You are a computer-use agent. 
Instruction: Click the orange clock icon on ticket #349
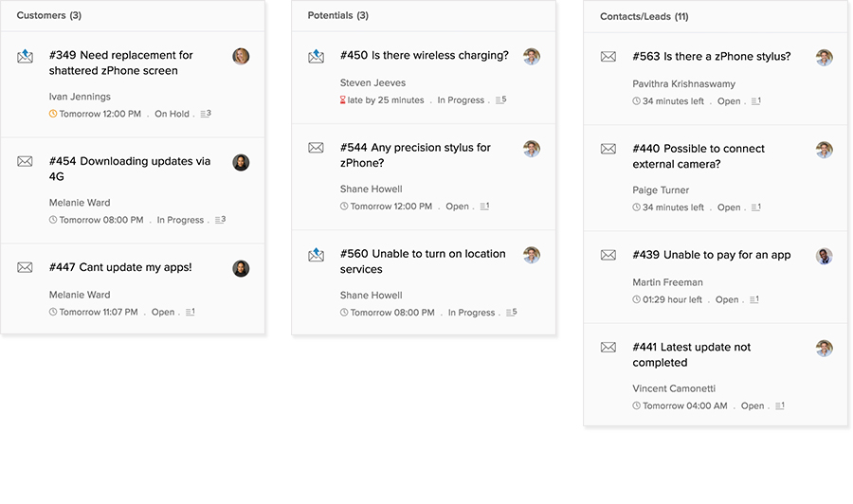pos(53,114)
